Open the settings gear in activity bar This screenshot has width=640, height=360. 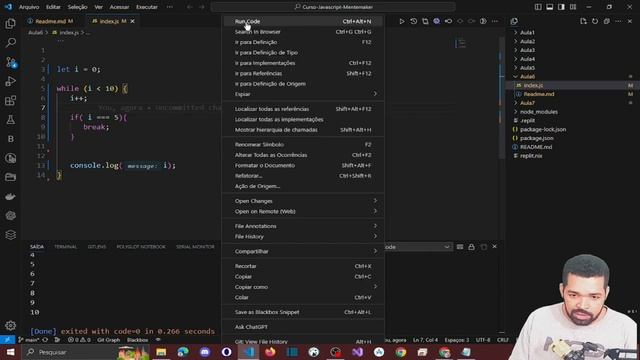[x=11, y=325]
